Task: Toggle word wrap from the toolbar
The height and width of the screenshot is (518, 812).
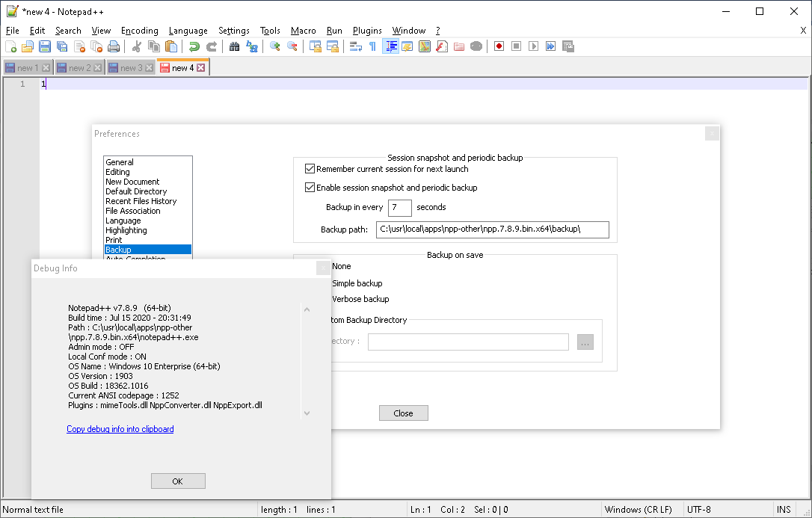Action: click(x=356, y=46)
